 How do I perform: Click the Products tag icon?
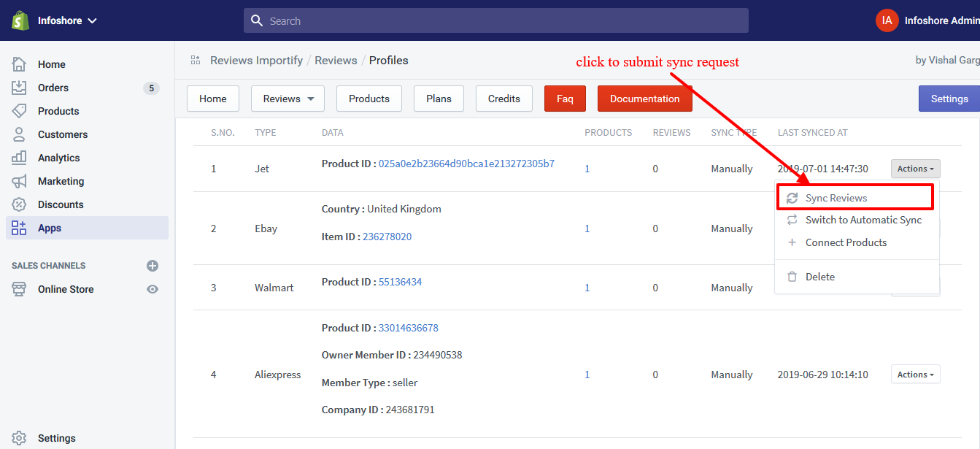tap(20, 111)
